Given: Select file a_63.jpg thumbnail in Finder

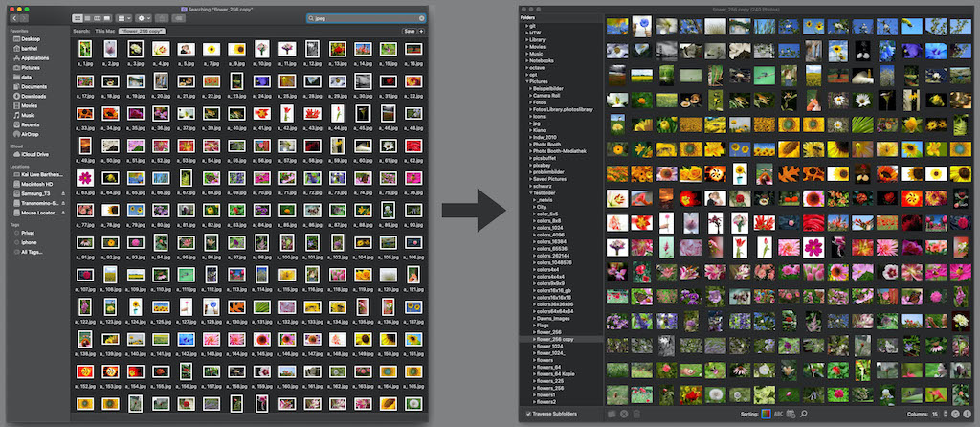Looking at the screenshot, I should (x=85, y=178).
